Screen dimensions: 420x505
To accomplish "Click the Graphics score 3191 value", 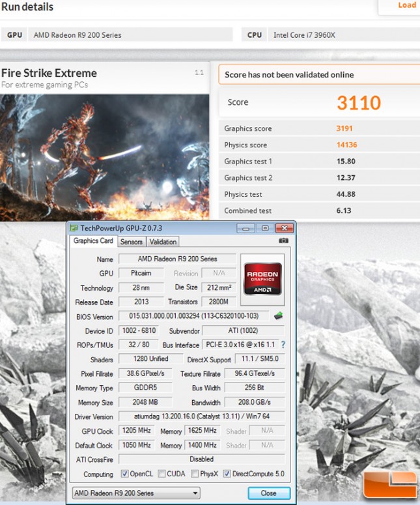I will pos(344,128).
